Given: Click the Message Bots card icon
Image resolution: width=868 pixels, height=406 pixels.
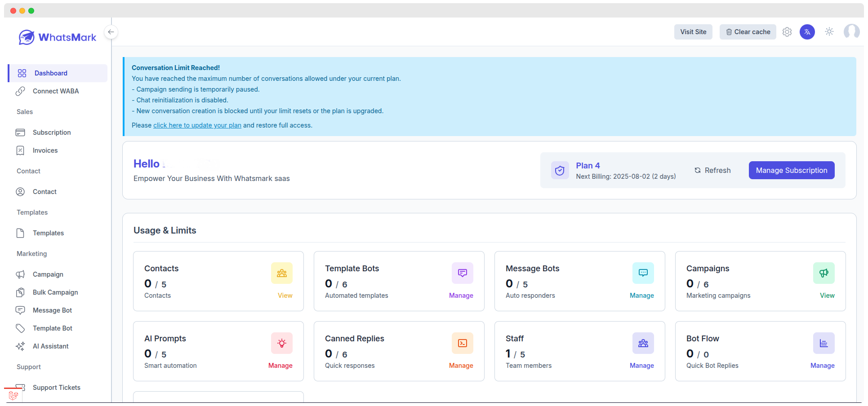Looking at the screenshot, I should [643, 273].
